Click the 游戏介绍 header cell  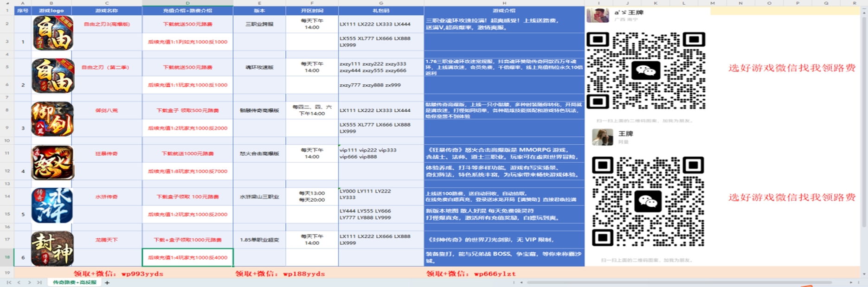click(504, 10)
